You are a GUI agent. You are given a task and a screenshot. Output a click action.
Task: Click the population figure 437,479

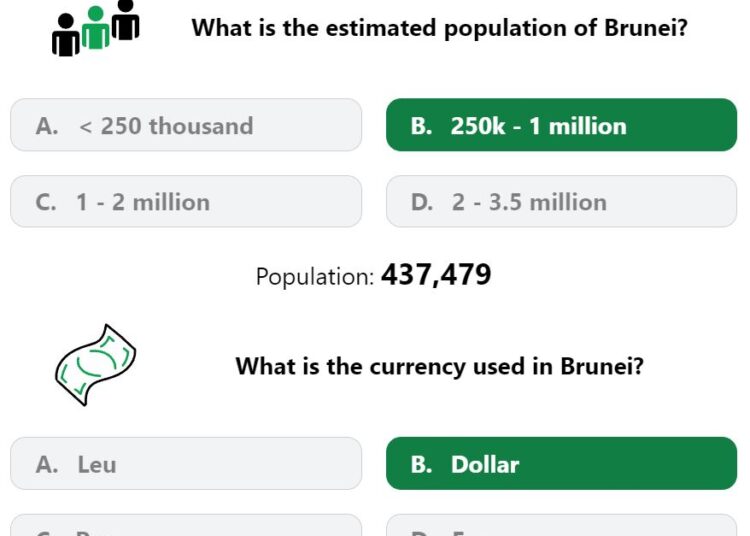click(436, 275)
